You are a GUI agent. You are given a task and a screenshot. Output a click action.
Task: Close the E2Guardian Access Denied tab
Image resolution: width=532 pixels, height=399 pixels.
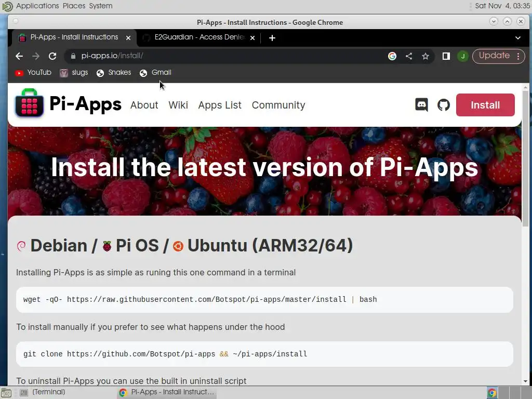pos(252,37)
